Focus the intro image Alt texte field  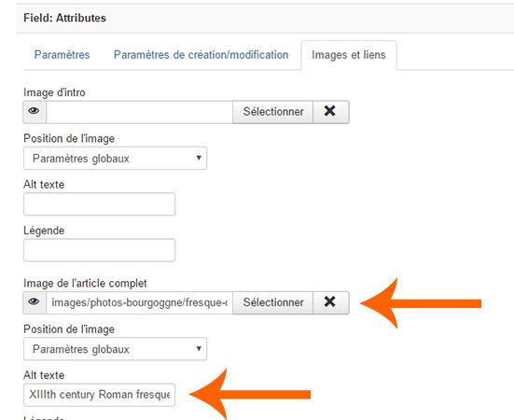coord(99,204)
